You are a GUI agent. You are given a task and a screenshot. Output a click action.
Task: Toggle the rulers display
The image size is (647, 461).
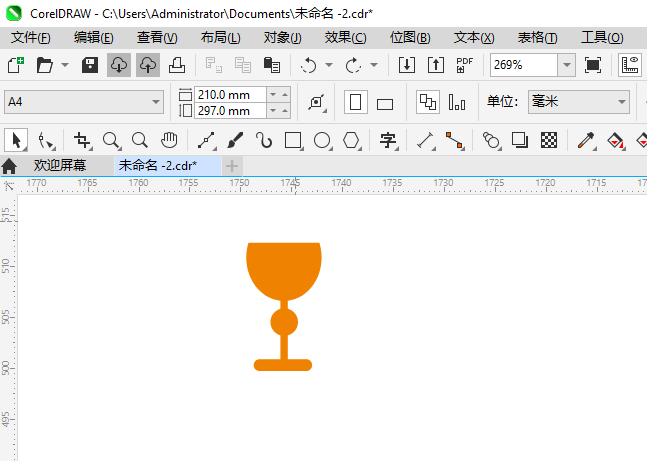pyautogui.click(x=630, y=65)
